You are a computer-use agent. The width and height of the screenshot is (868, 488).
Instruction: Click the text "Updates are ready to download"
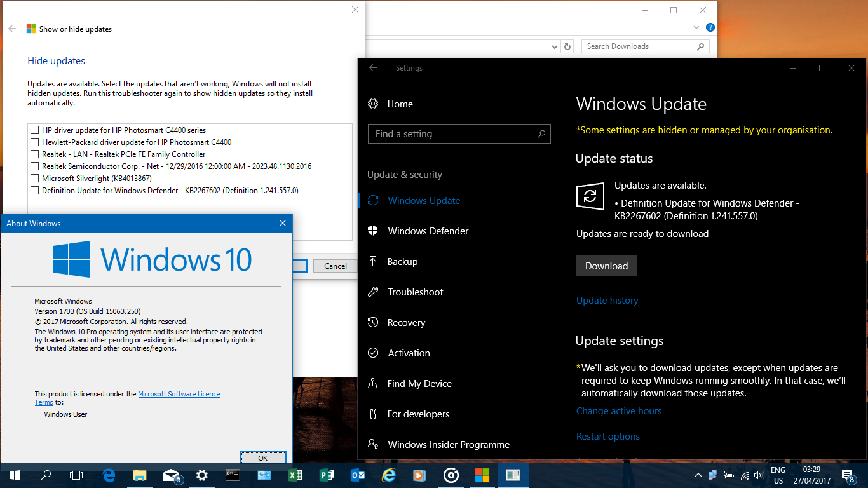(x=642, y=234)
